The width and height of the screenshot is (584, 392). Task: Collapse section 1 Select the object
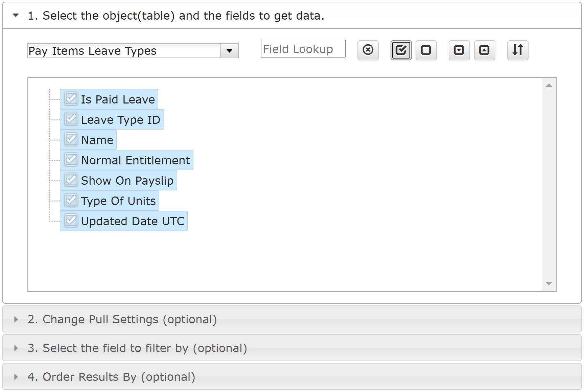tap(16, 15)
